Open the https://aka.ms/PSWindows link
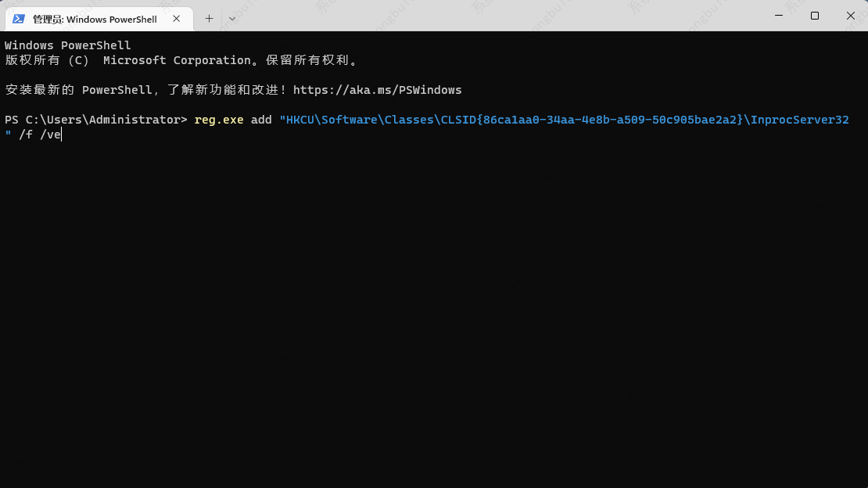 [x=377, y=90]
